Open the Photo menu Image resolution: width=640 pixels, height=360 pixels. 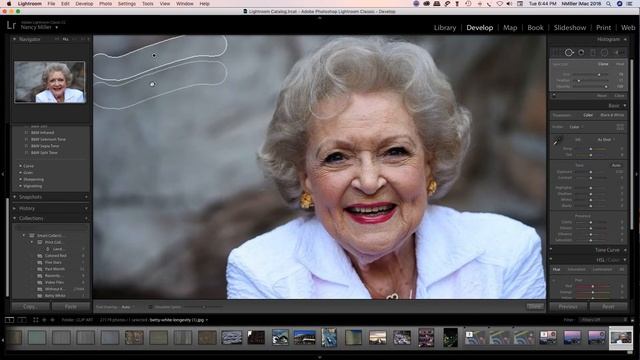[105, 4]
